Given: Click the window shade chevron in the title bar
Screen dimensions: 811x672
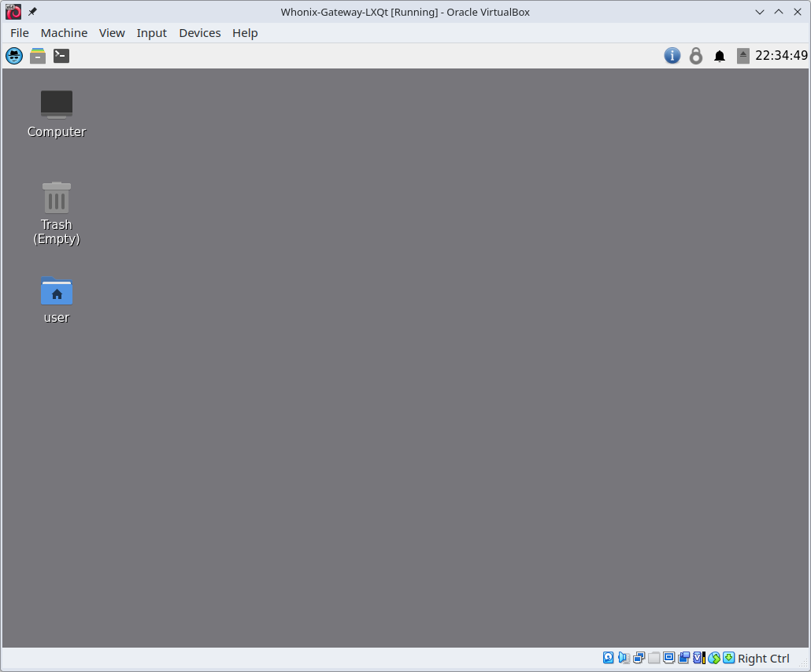Looking at the screenshot, I should [759, 12].
